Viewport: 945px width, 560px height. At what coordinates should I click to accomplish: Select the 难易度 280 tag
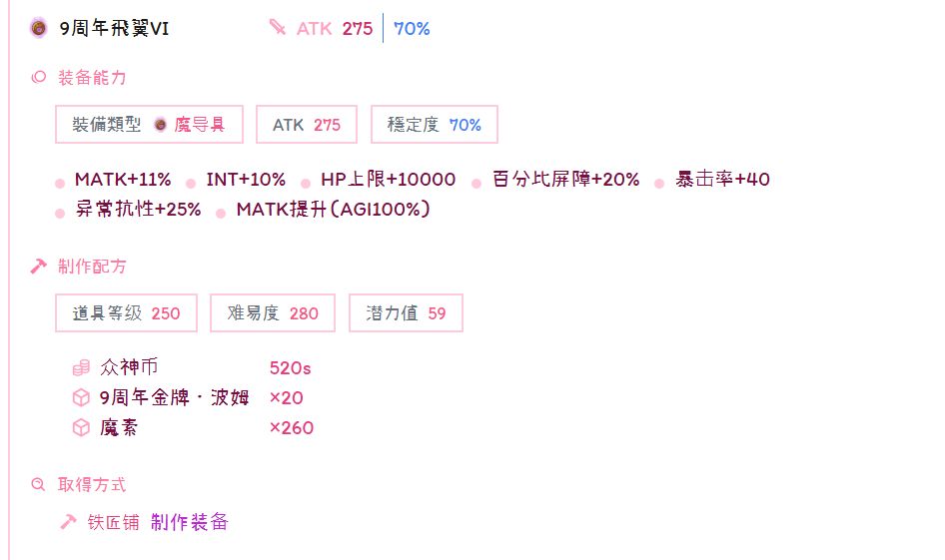pos(273,313)
